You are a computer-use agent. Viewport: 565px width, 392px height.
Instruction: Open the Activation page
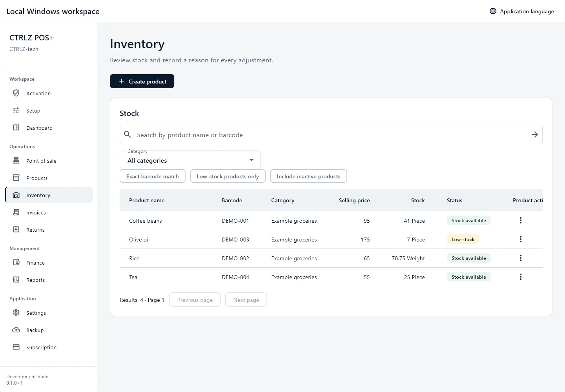tap(49, 93)
